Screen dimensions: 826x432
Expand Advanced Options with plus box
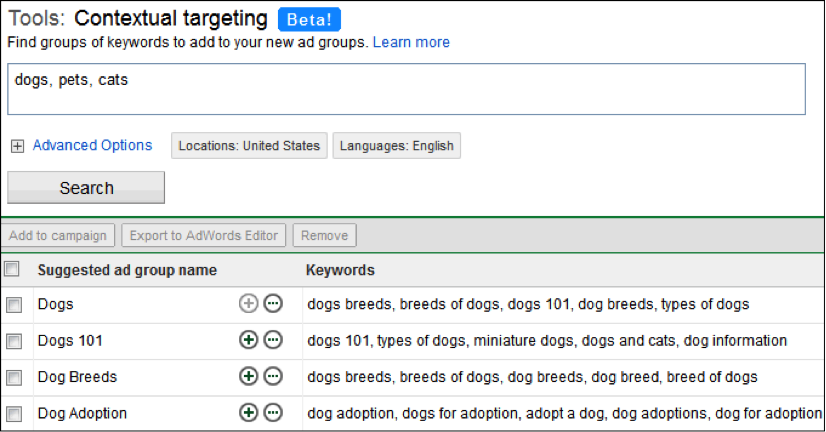coord(17,146)
